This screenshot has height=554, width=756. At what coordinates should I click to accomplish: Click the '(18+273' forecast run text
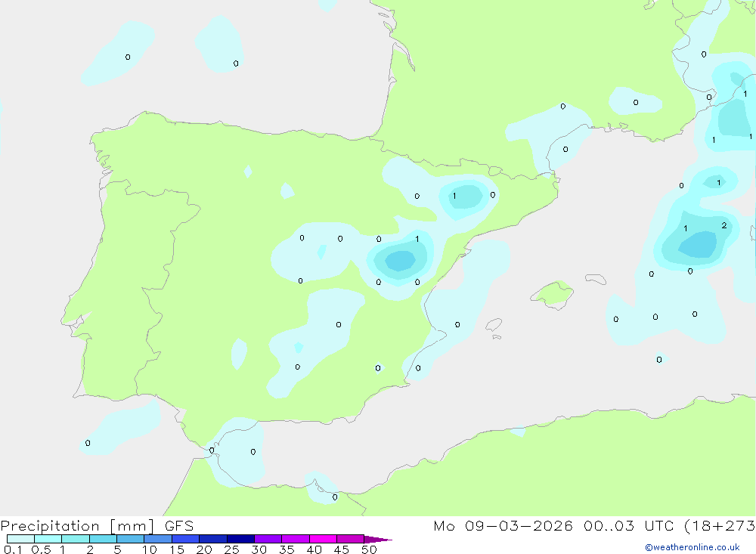point(720,526)
